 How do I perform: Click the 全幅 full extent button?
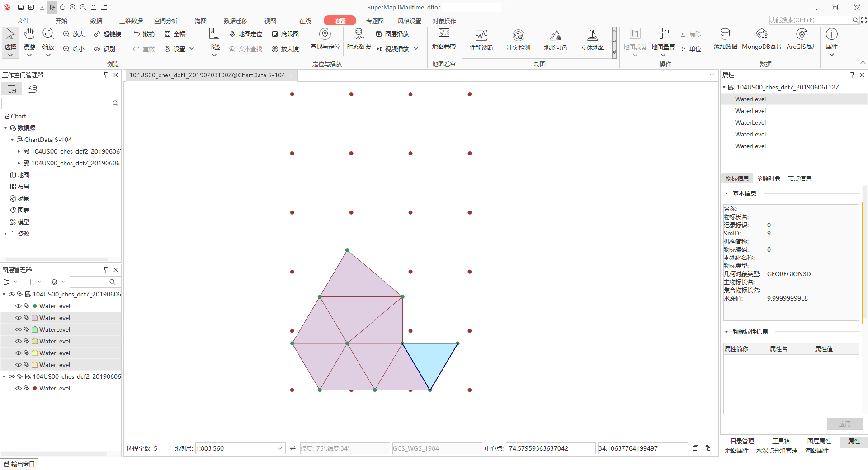[x=175, y=34]
